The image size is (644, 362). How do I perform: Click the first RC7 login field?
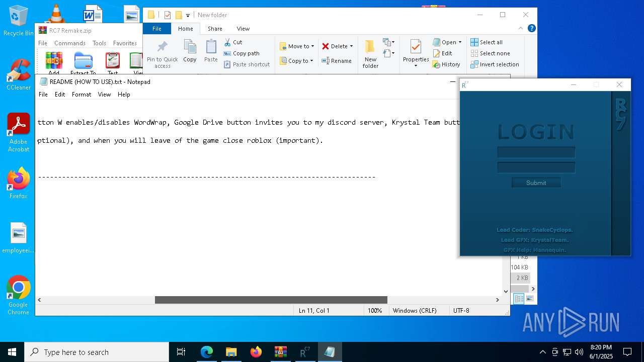(536, 152)
